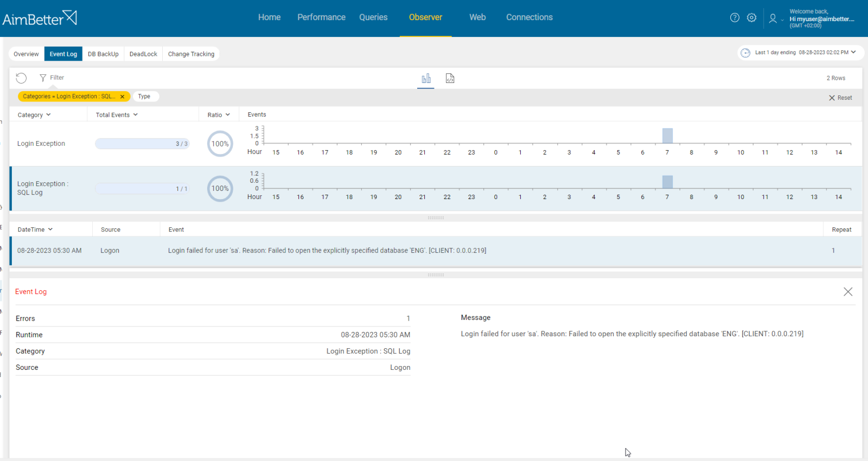Click the Errors count value 1
Image resolution: width=868 pixels, height=461 pixels.
409,318
